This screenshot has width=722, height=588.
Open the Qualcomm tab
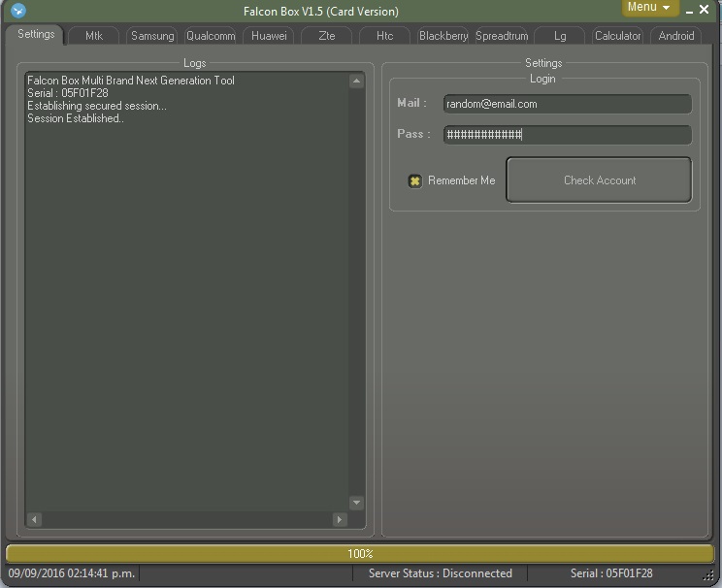(x=211, y=36)
